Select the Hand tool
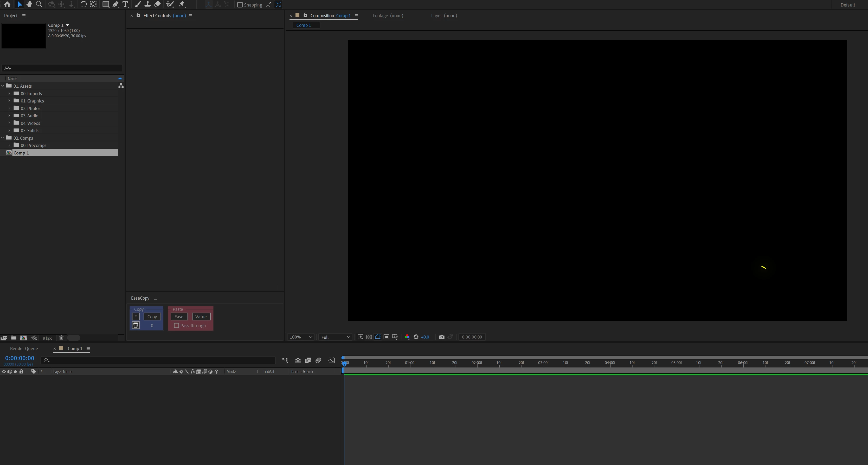The image size is (868, 465). (x=29, y=4)
